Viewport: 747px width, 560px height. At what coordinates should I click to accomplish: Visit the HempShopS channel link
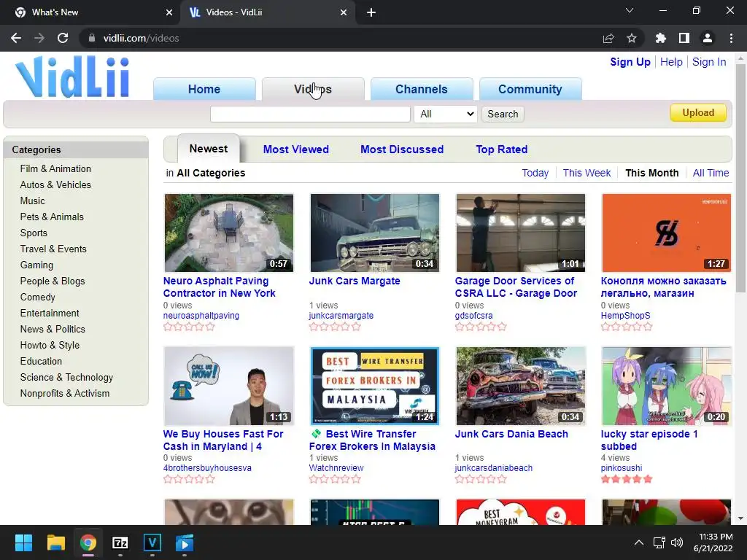tap(625, 315)
